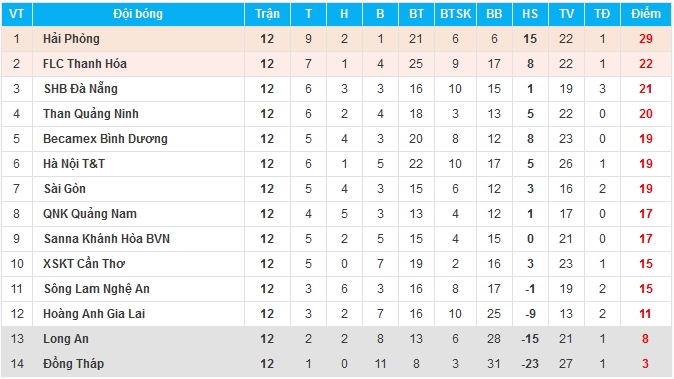Click the BTSK column header
674x379 pixels.
456,14
